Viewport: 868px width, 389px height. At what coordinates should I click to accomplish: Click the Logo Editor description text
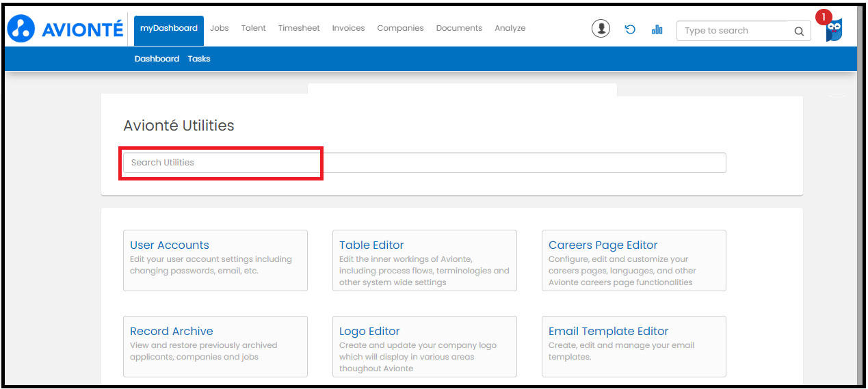click(x=418, y=357)
